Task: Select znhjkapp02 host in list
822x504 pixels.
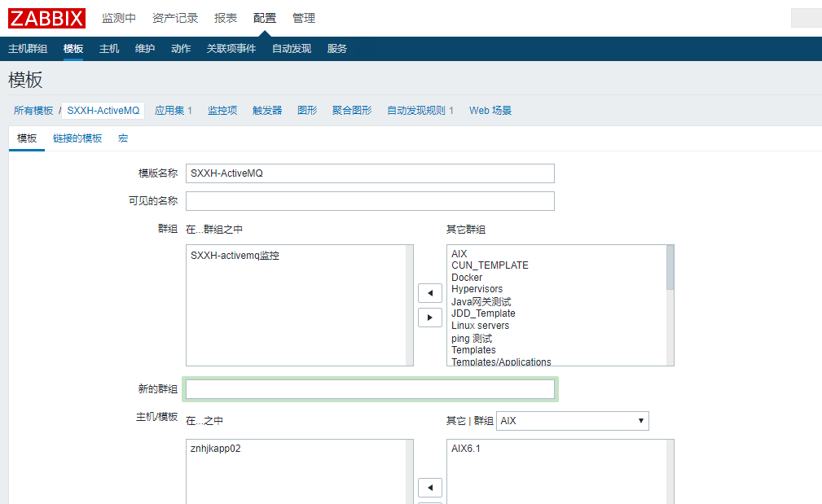Action: (216, 449)
